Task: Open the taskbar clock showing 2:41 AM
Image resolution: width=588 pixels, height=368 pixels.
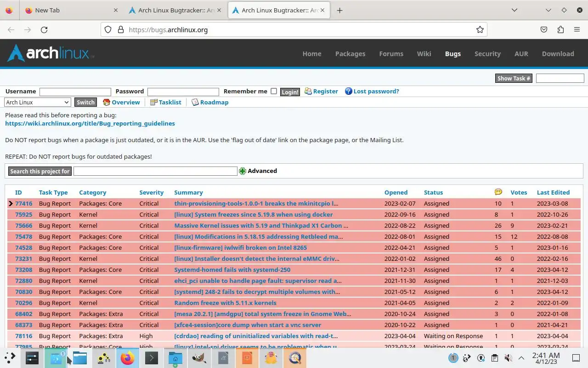Action: click(546, 358)
